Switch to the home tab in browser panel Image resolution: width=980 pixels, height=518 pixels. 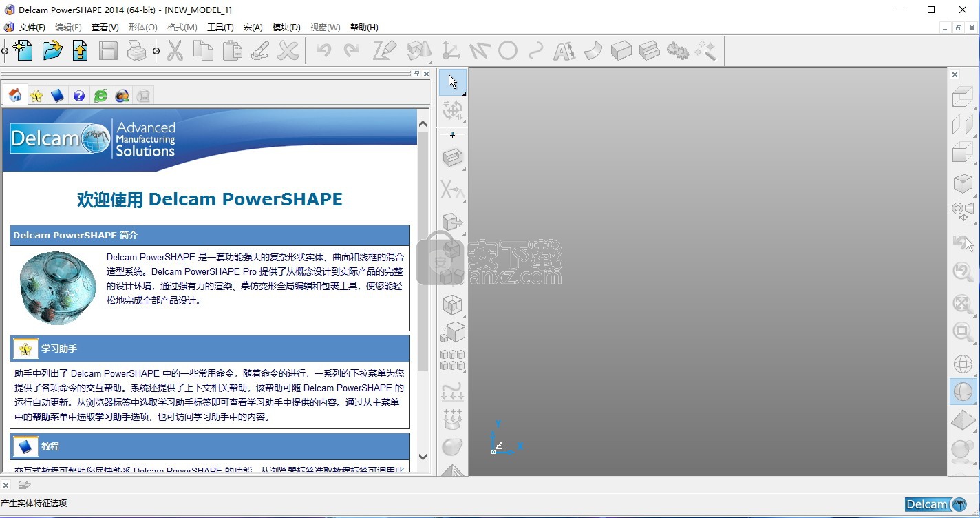14,96
